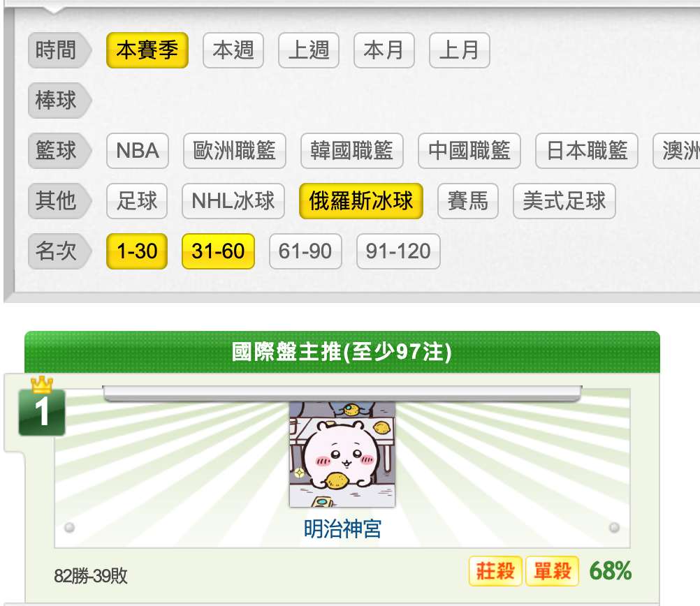The height and width of the screenshot is (606, 700).
Task: Pick the 韓國職籃 league filter
Action: pyautogui.click(x=352, y=150)
